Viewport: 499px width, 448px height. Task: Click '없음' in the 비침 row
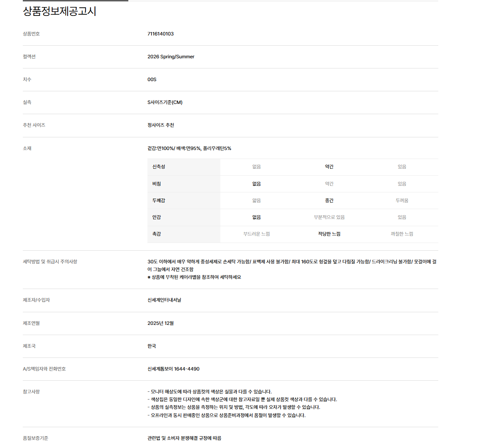click(x=256, y=184)
